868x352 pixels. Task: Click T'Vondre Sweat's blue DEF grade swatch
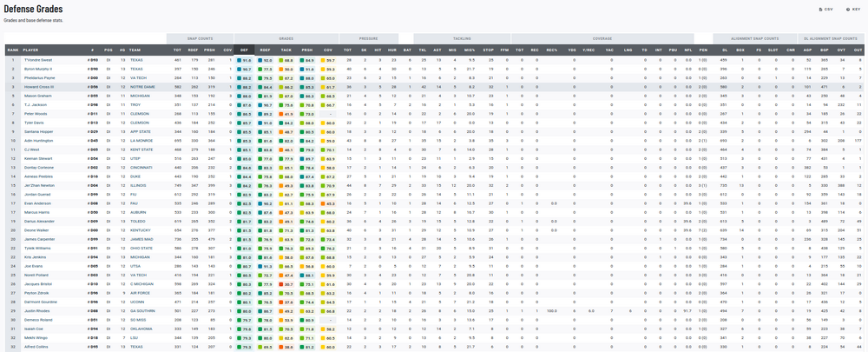pos(240,61)
